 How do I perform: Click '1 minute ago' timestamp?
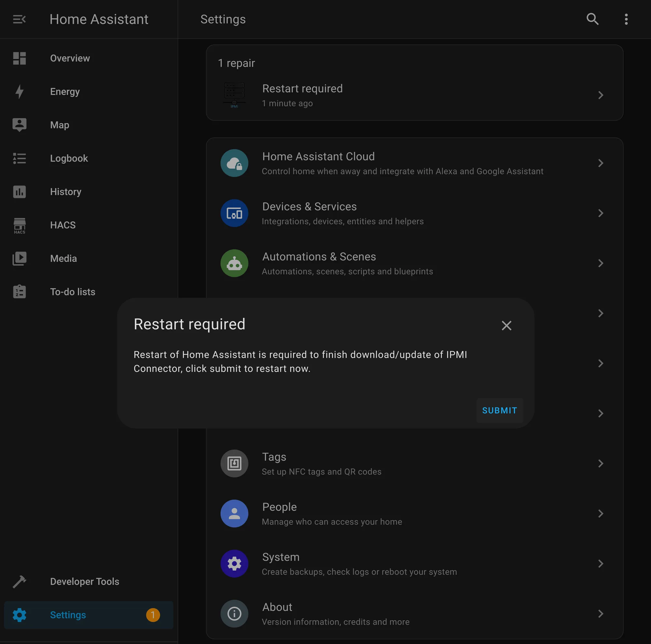pyautogui.click(x=287, y=103)
